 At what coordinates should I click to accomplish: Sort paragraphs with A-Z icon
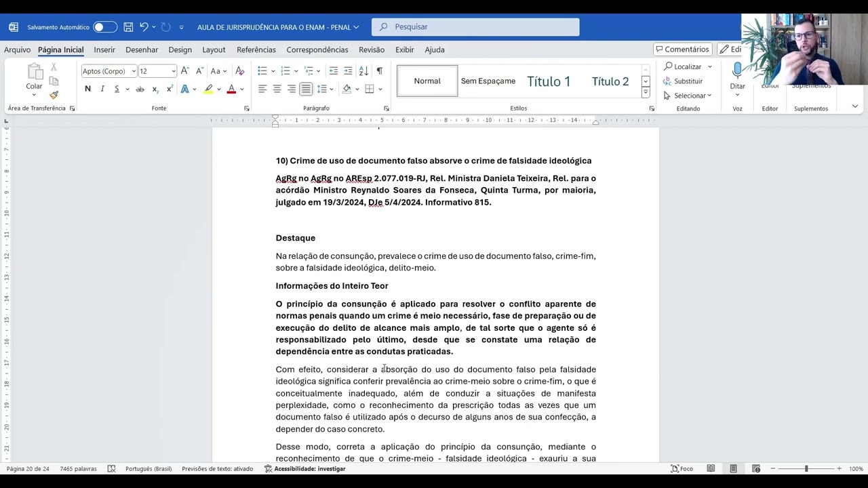[x=363, y=71]
